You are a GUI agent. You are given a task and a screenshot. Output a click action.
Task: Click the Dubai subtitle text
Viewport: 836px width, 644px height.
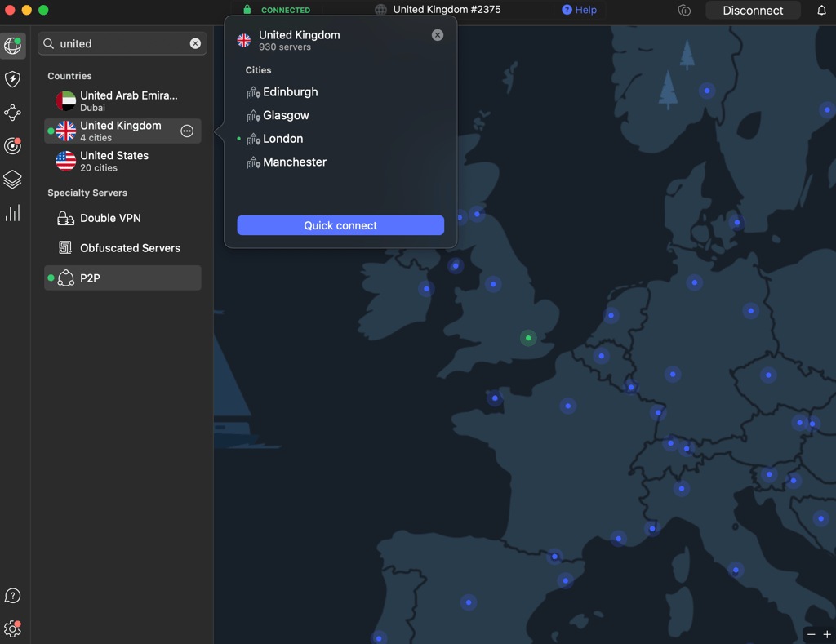[92, 108]
